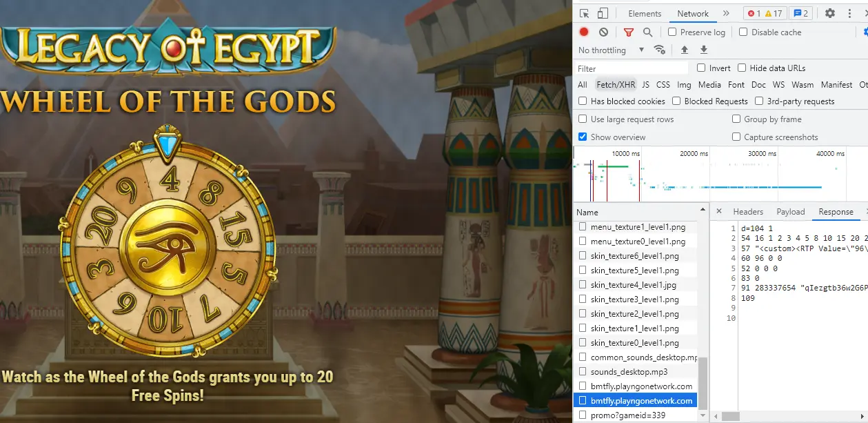
Task: Import HAR file with upload arrow
Action: [x=685, y=50]
